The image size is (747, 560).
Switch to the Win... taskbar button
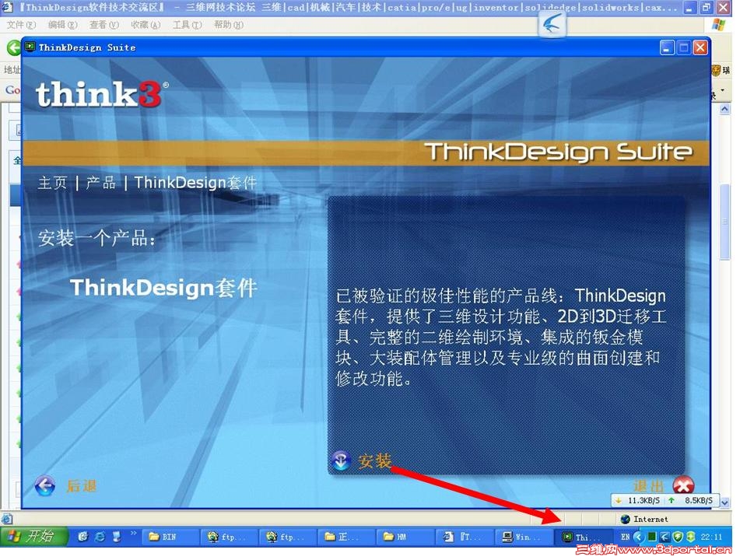[x=523, y=537]
